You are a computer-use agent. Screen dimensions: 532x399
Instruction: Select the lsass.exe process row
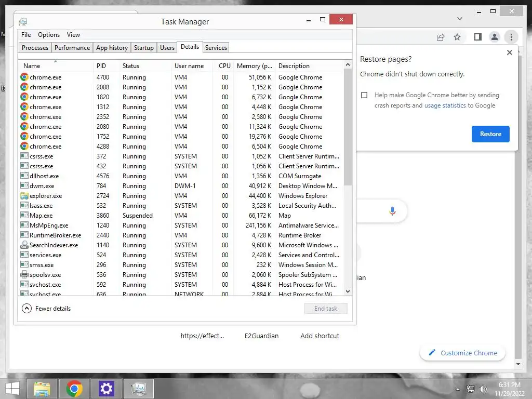pos(181,206)
